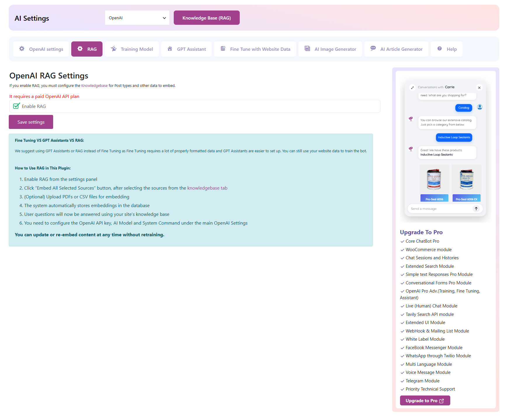
Task: Click the expand icon in chat preview header
Action: tap(412, 87)
